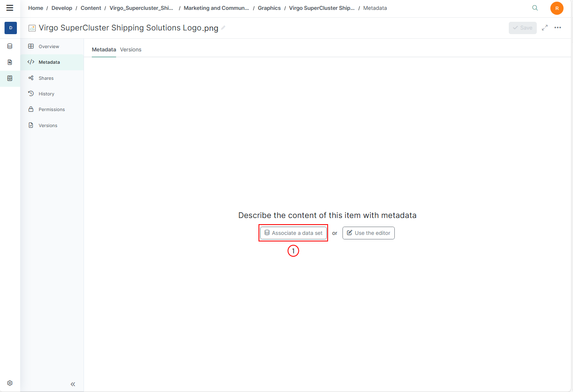
Task: Open the more options ellipsis menu
Action: click(x=558, y=28)
